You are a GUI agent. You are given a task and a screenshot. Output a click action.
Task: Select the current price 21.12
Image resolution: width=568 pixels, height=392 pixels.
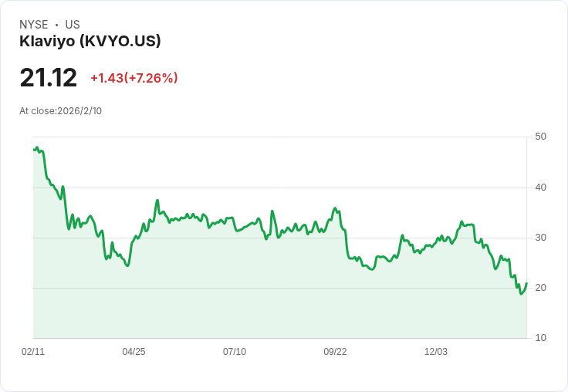[49, 78]
